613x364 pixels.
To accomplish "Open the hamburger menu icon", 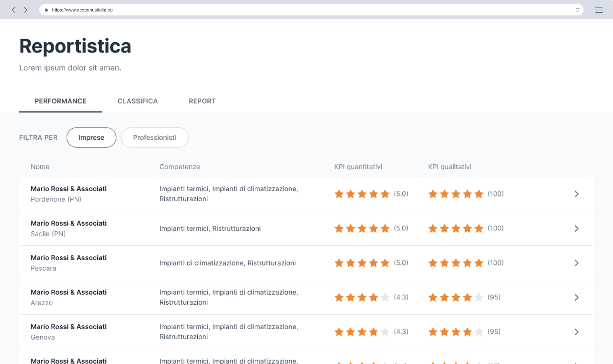I will pyautogui.click(x=599, y=10).
